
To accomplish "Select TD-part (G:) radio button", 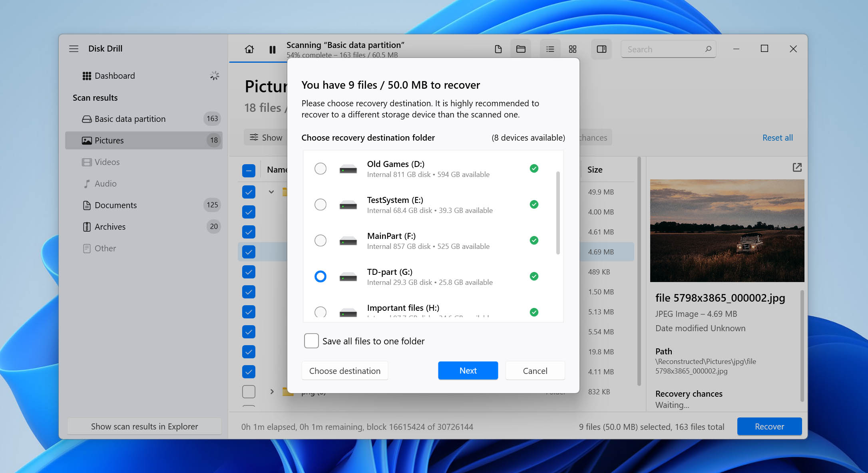I will tap(321, 276).
